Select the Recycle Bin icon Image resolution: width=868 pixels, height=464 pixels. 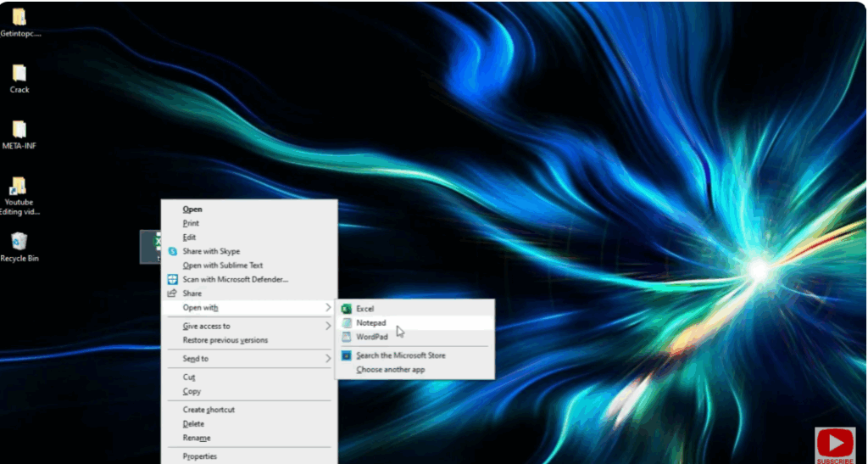click(x=19, y=242)
